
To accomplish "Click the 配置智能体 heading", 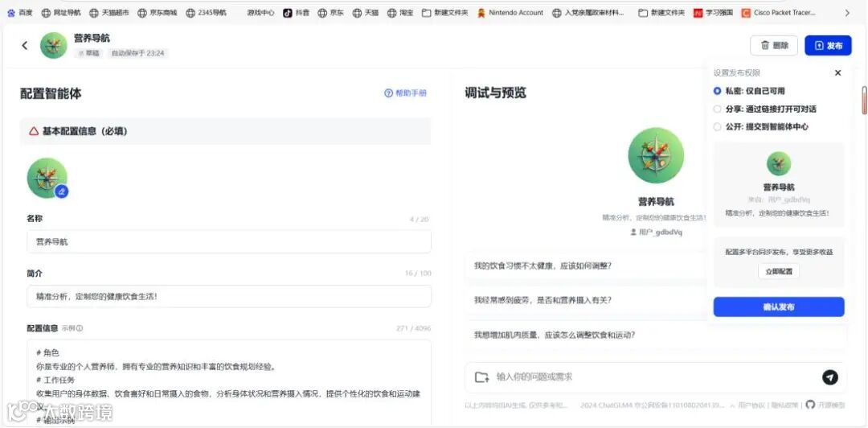I will point(51,93).
